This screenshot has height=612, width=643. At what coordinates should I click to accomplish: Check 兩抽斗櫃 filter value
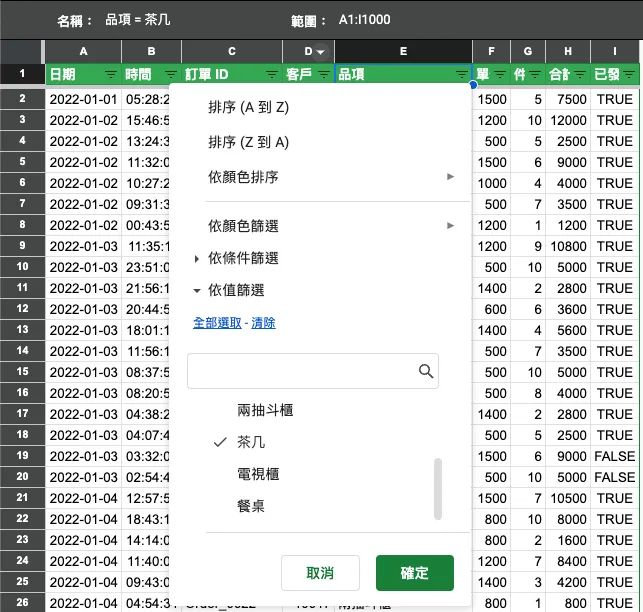[x=265, y=410]
